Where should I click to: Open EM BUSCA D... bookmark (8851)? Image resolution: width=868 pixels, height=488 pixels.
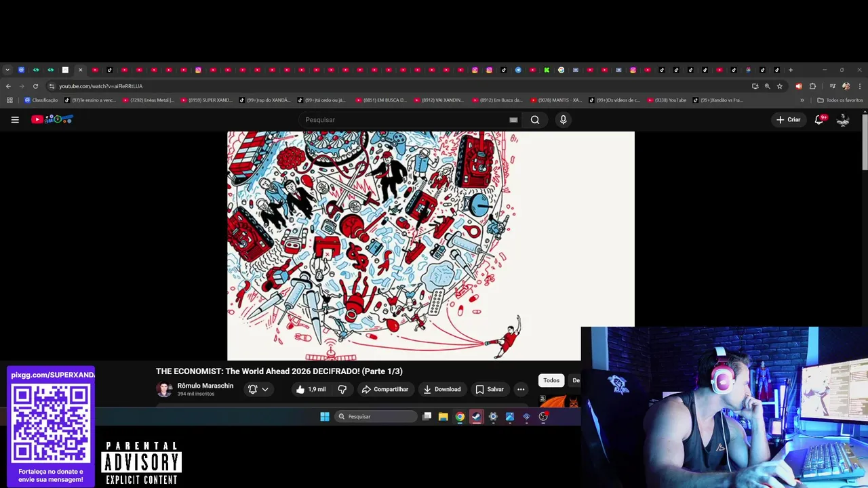tap(381, 100)
